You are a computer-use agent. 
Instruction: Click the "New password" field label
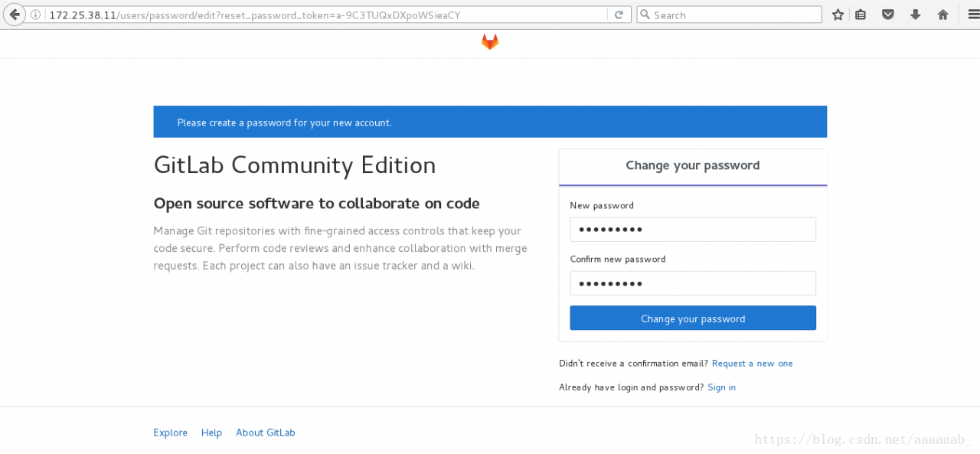(x=602, y=205)
